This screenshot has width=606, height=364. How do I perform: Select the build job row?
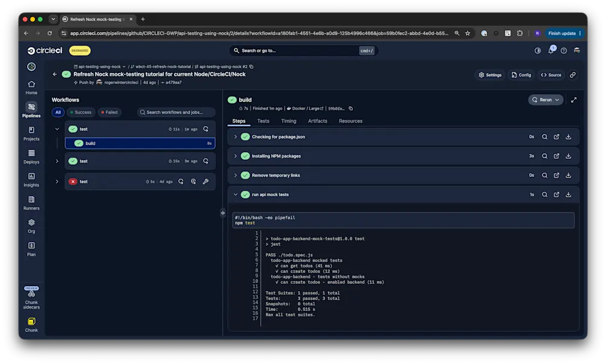tap(140, 143)
